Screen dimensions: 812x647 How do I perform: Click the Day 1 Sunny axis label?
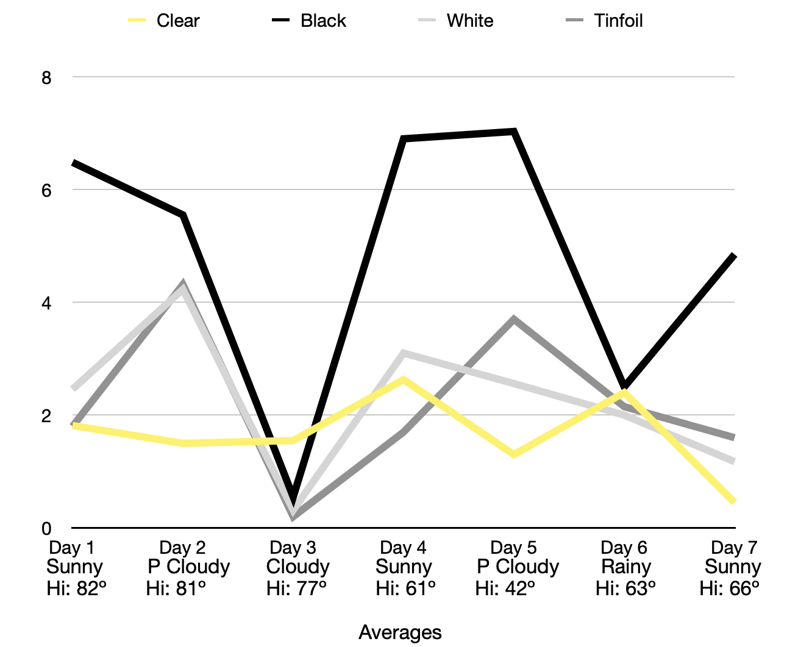[x=74, y=567]
